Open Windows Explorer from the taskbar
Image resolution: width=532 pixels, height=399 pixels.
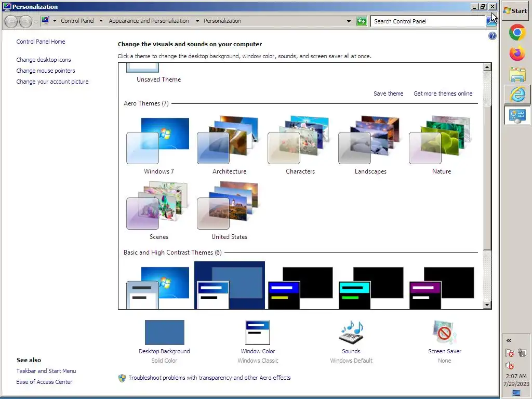[517, 75]
